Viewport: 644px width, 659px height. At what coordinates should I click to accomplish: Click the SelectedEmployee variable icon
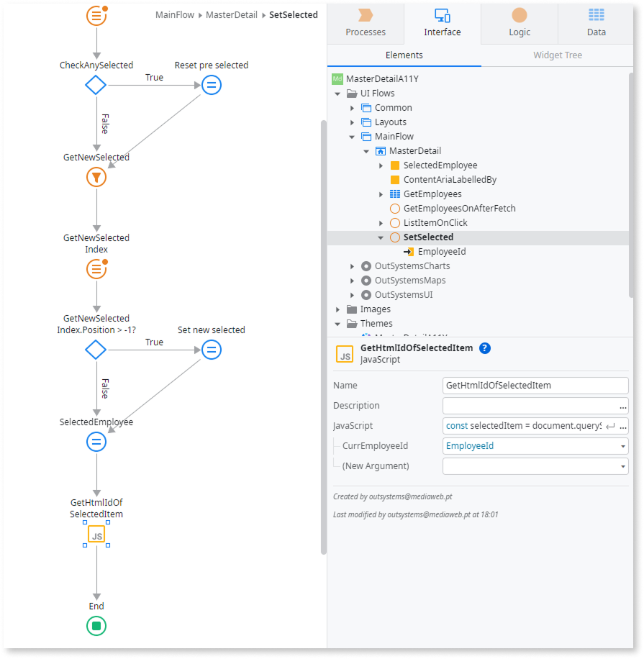pos(395,165)
